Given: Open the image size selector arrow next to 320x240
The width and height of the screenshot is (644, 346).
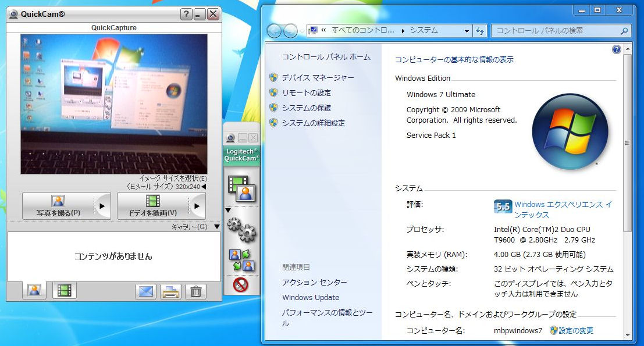Looking at the screenshot, I should coord(204,186).
